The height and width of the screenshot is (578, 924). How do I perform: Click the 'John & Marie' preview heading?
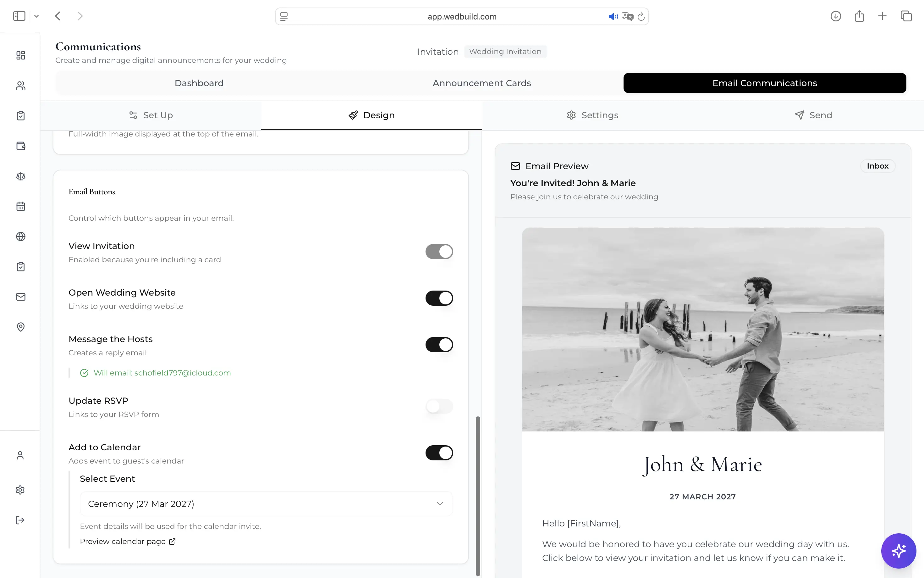(702, 464)
